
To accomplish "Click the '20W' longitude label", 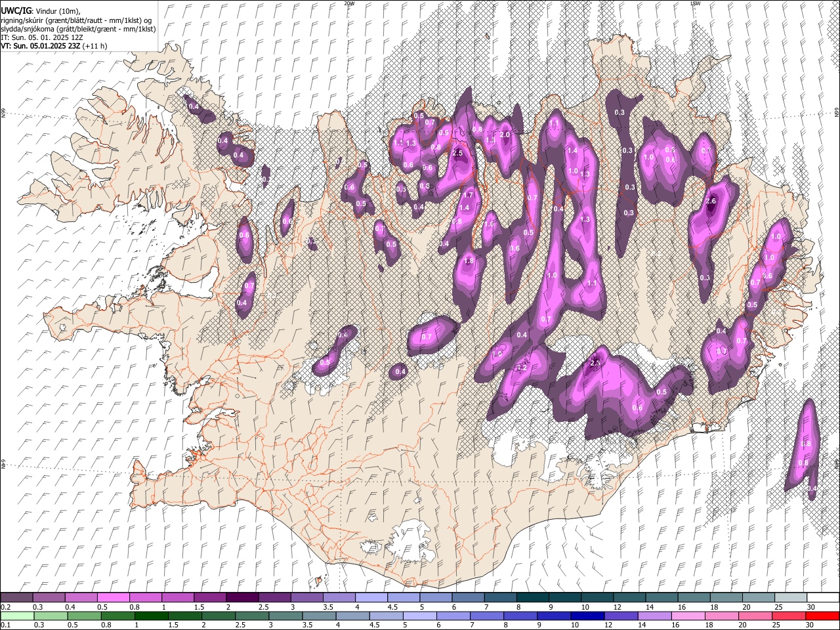I will pos(349,3).
